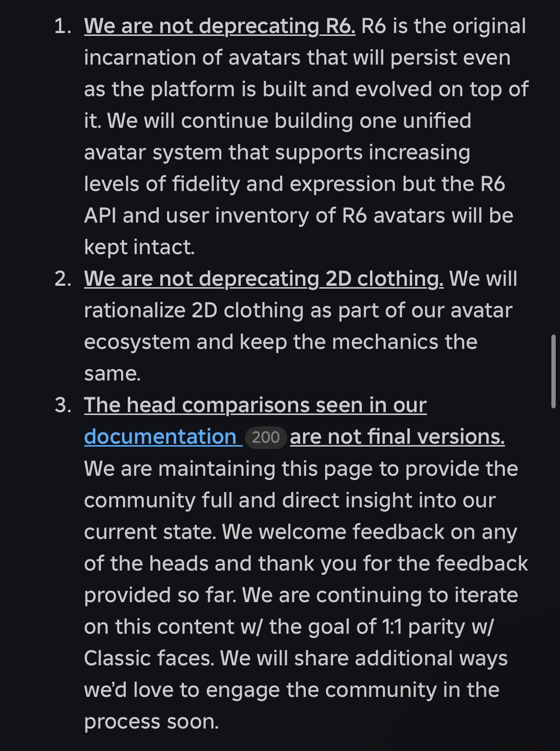560x751 pixels.
Task: Click the line starting "provided so far."
Action: tap(301, 595)
